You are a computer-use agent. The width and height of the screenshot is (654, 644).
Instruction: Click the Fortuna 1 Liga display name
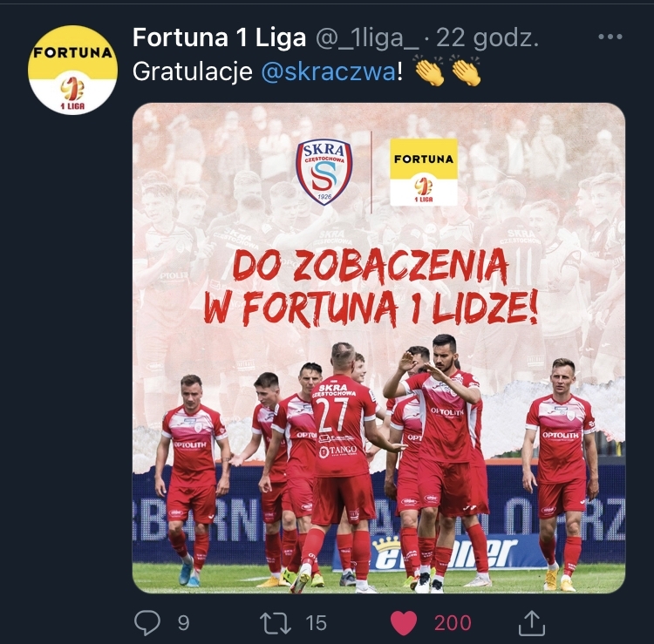(x=220, y=38)
